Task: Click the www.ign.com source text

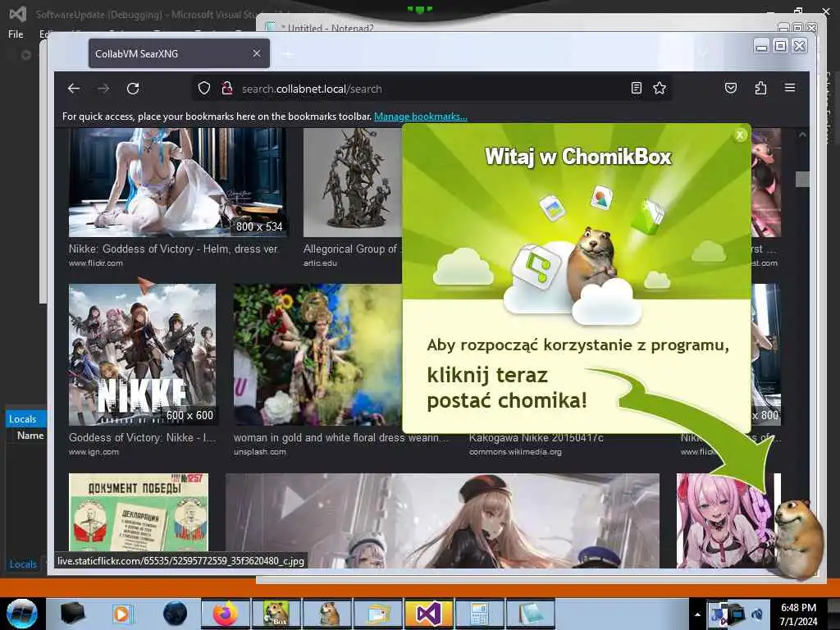Action: click(94, 452)
